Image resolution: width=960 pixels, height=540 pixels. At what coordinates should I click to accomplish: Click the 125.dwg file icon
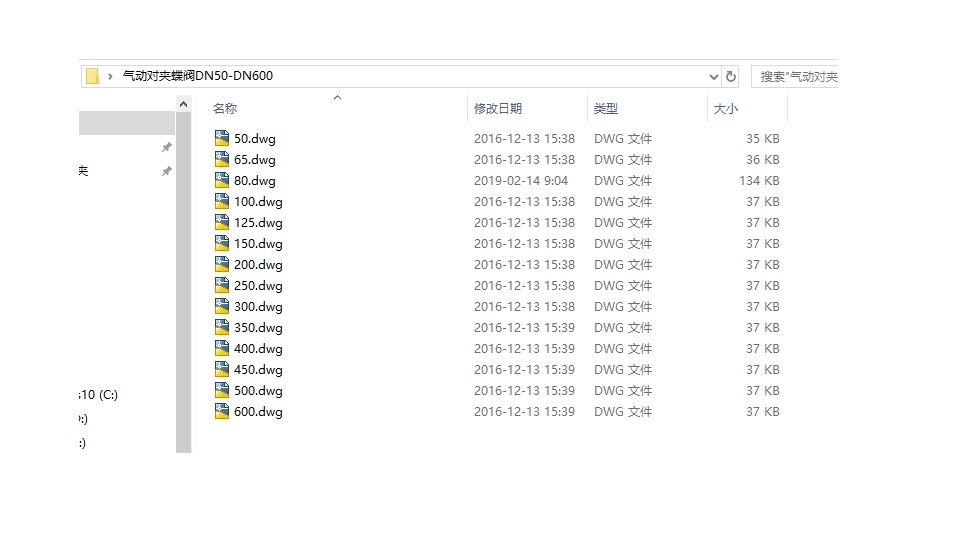pos(222,222)
